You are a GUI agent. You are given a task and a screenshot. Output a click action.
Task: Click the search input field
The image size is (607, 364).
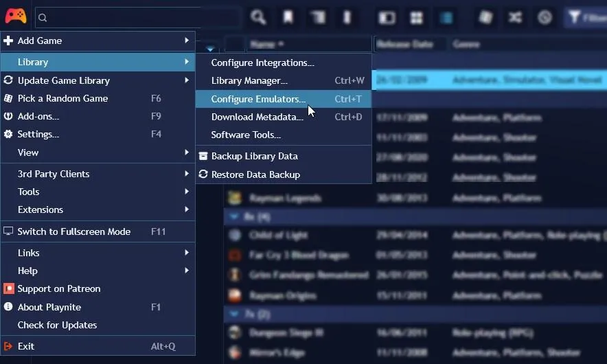[138, 17]
